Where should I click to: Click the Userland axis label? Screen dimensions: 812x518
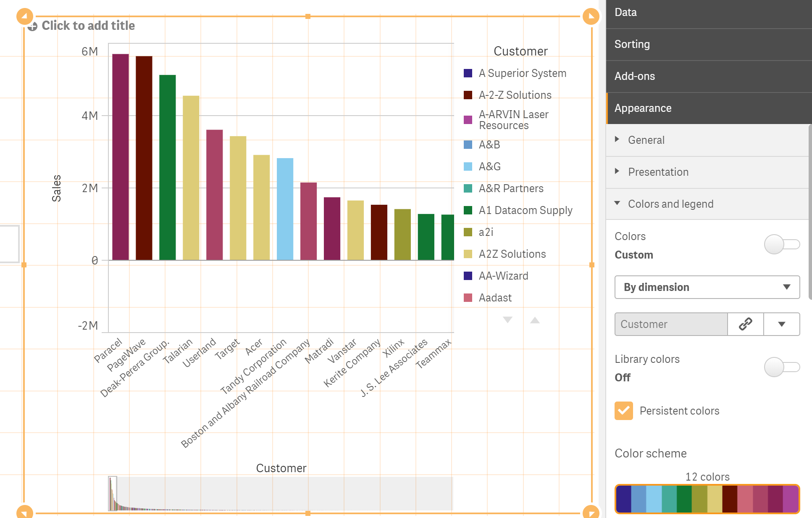199,353
